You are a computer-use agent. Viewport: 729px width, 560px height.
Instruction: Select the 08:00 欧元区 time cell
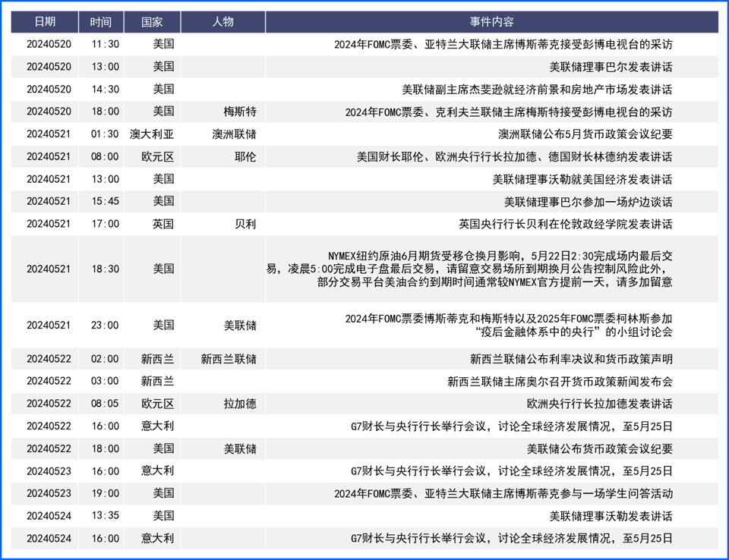click(x=105, y=156)
